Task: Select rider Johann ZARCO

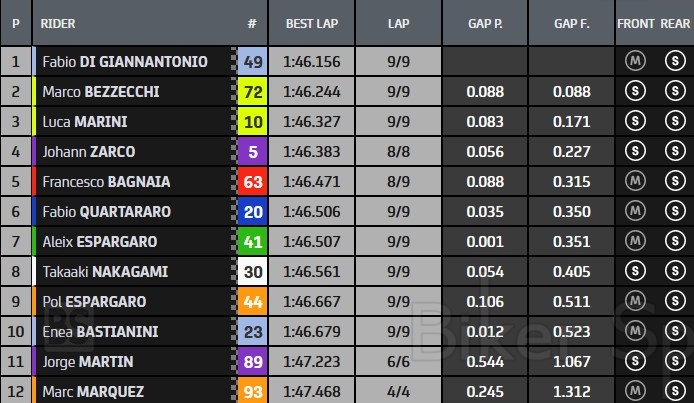Action: tap(89, 152)
